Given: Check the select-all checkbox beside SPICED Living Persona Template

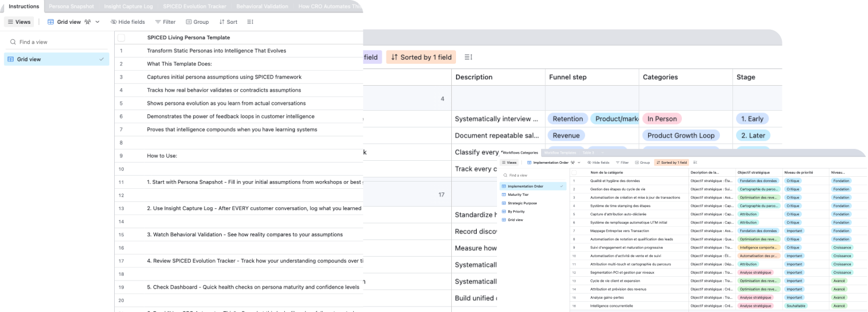Looking at the screenshot, I should [x=121, y=38].
